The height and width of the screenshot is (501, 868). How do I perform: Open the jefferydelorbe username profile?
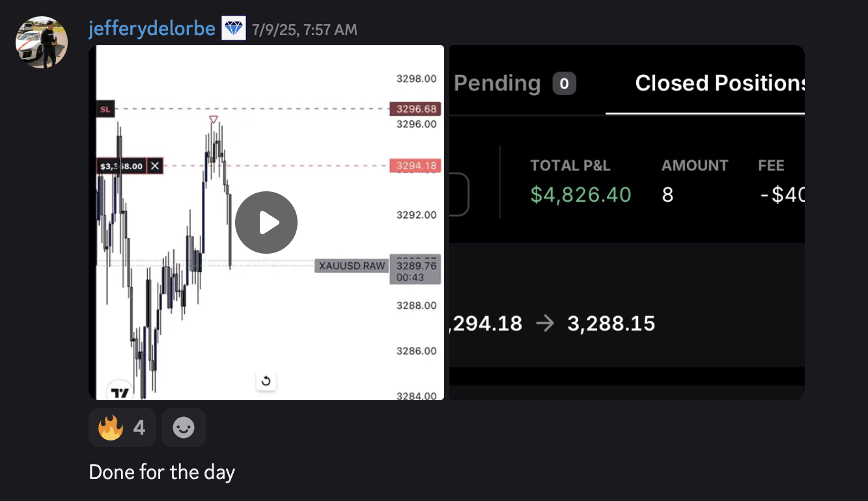152,29
